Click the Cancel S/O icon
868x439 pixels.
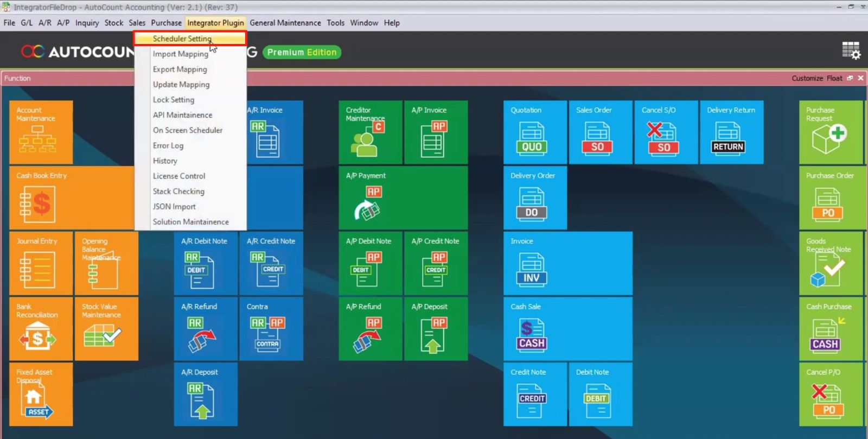(x=662, y=138)
